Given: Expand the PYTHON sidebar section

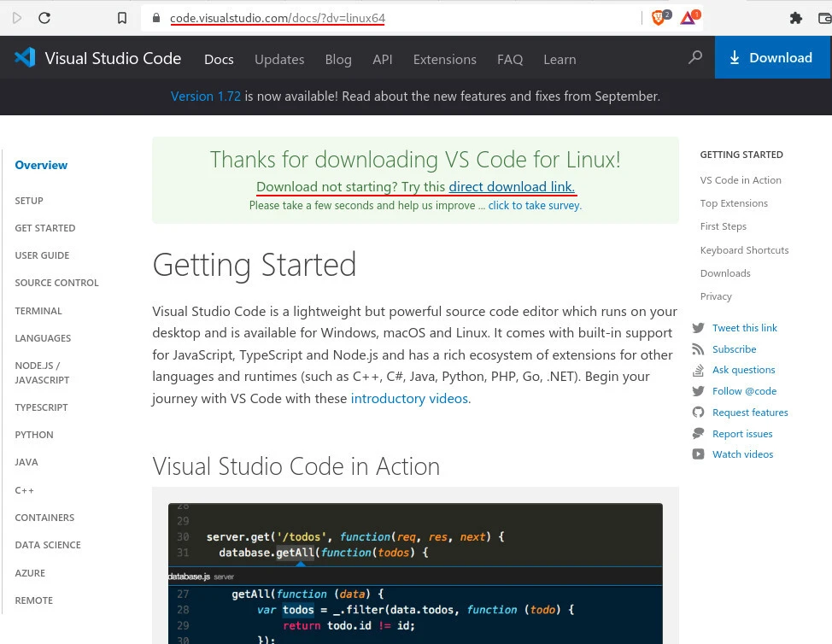Looking at the screenshot, I should pyautogui.click(x=34, y=435).
